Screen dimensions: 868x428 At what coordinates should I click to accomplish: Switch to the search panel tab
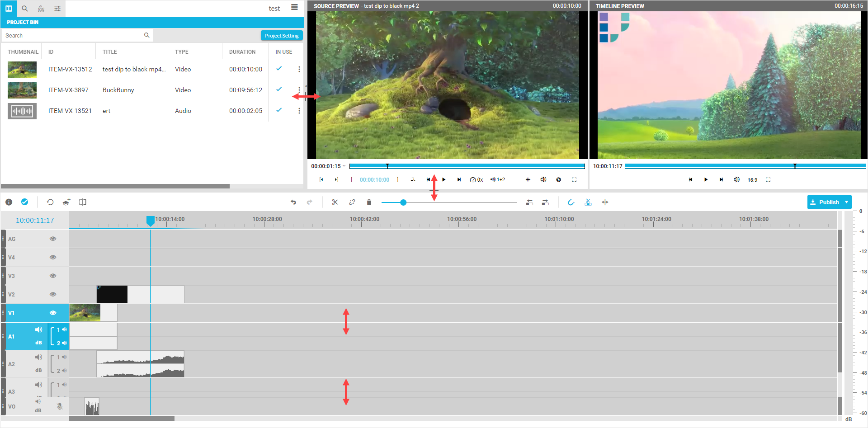coord(25,9)
